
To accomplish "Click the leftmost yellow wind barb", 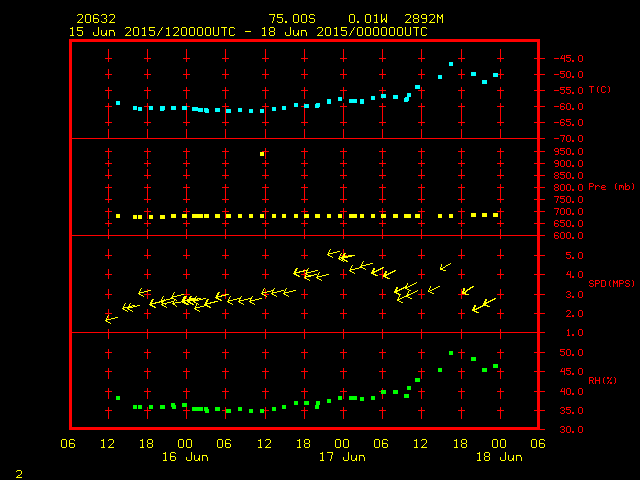I will click(x=111, y=318).
